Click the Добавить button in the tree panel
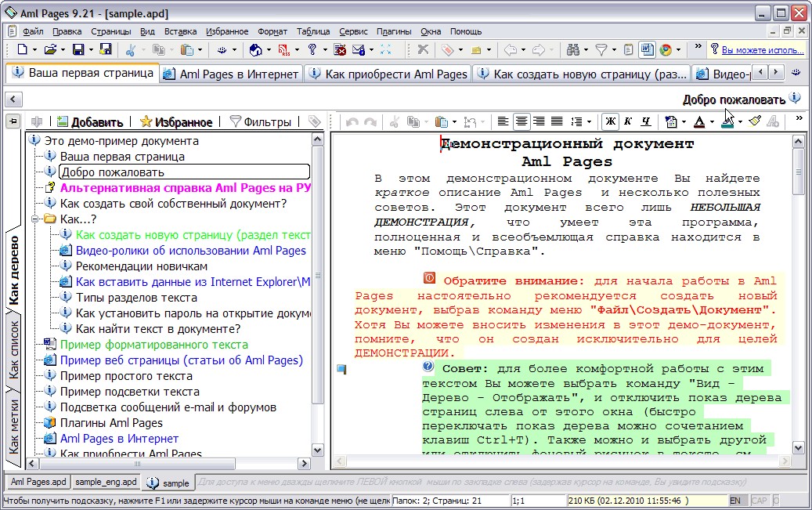Image resolution: width=812 pixels, height=510 pixels. click(x=90, y=121)
